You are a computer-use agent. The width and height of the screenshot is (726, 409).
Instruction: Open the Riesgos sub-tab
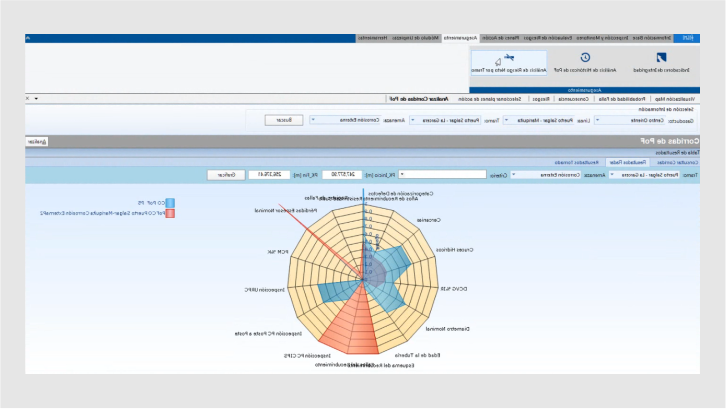tap(541, 99)
